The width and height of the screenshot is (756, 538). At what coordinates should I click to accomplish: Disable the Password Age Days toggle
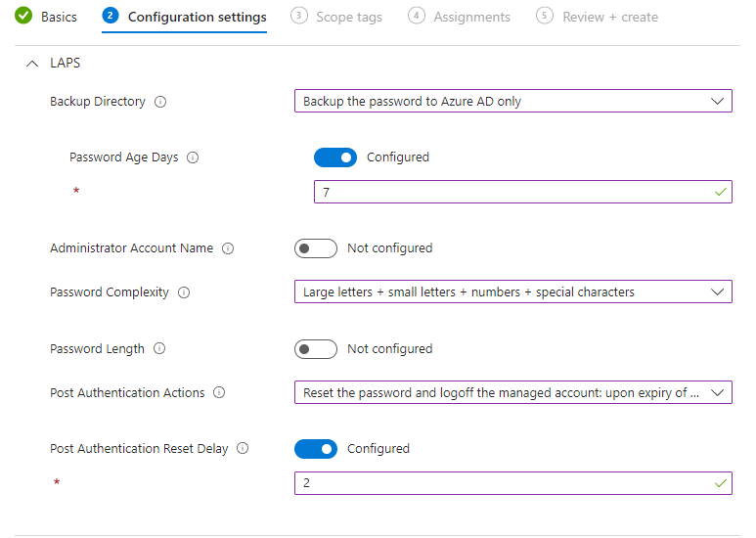coord(334,157)
